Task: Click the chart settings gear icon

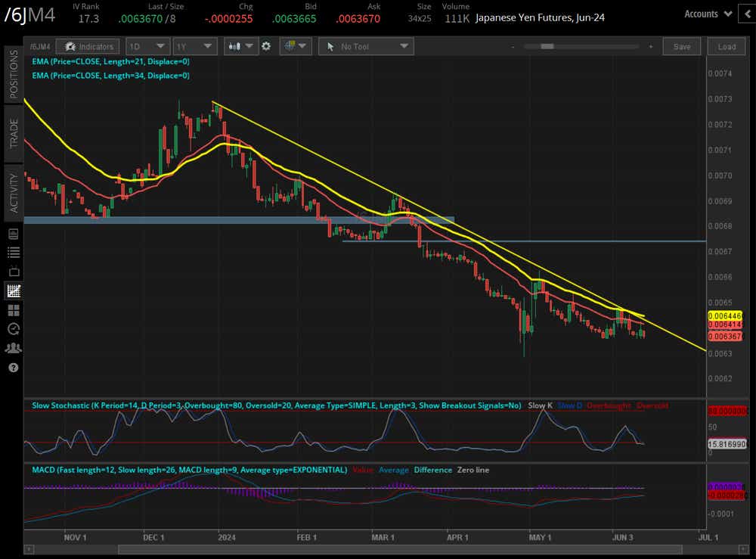Action: click(x=265, y=46)
